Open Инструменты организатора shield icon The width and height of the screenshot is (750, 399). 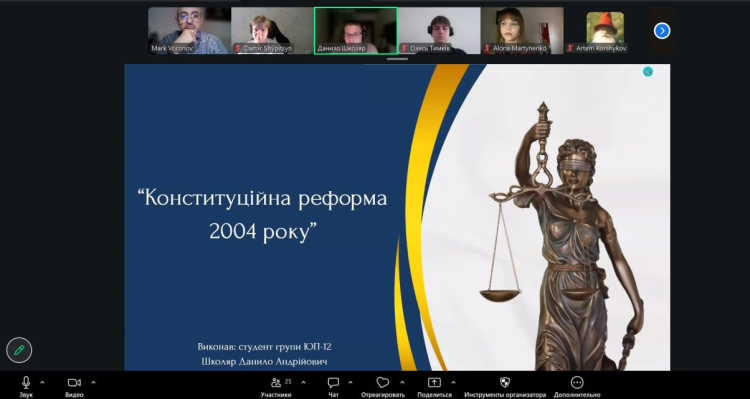(505, 382)
